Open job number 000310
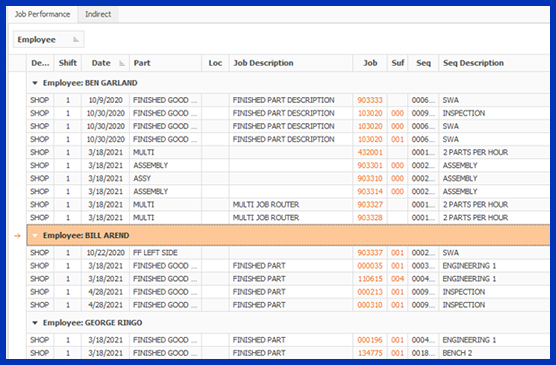Screen dimensions: 556x365 370,305
